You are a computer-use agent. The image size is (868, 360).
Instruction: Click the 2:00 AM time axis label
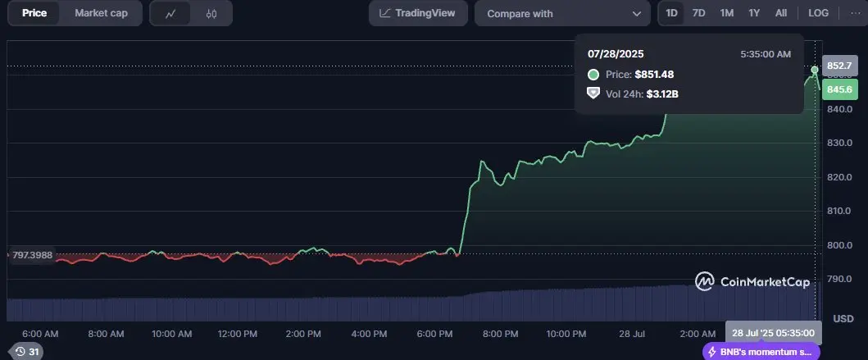click(698, 334)
